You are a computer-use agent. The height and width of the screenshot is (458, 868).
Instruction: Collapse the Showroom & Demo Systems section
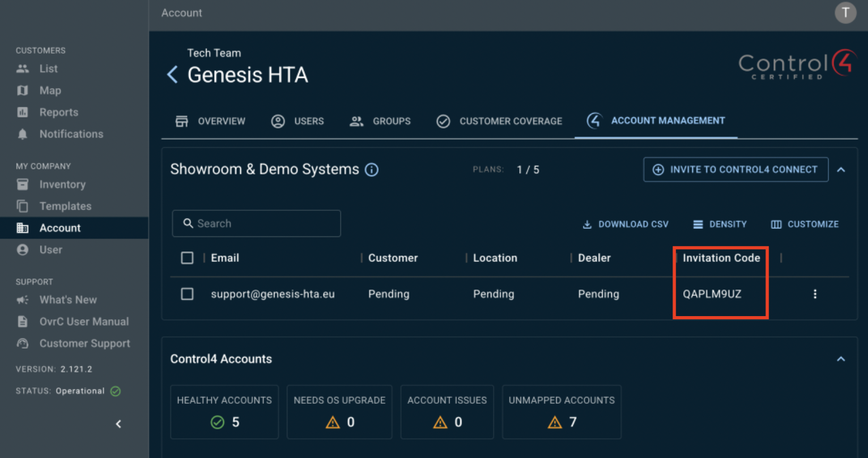[841, 169]
